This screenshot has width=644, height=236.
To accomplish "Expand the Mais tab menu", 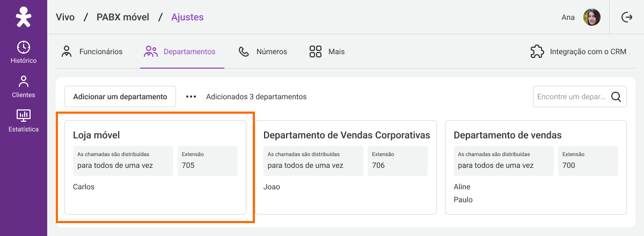I will [x=327, y=52].
